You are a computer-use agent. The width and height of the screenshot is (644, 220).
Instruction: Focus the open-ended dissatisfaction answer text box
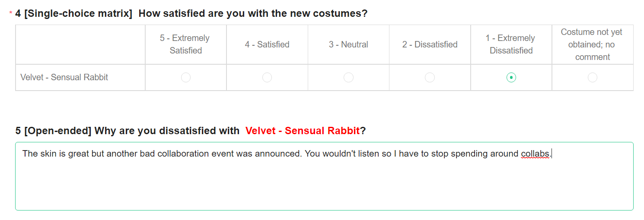coord(324,185)
